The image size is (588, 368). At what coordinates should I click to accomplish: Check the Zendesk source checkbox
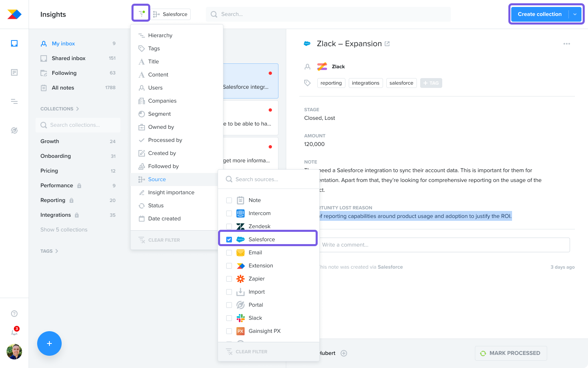[229, 227]
